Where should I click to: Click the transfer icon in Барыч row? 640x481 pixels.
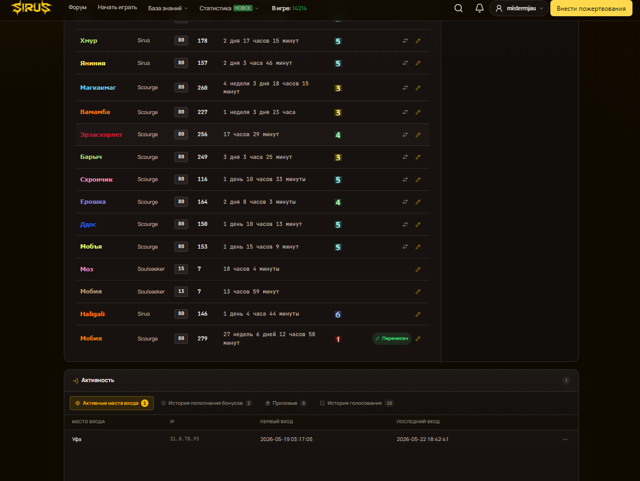point(405,157)
